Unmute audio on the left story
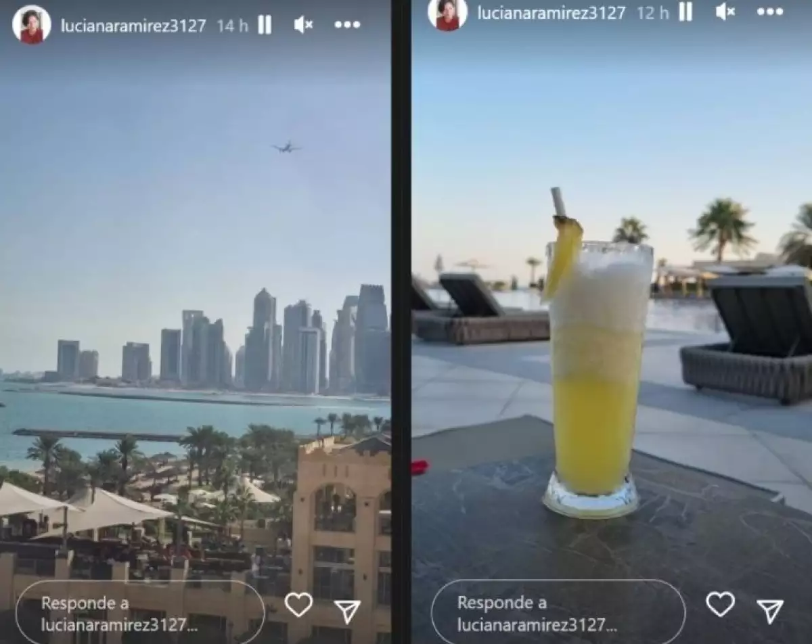 (303, 25)
